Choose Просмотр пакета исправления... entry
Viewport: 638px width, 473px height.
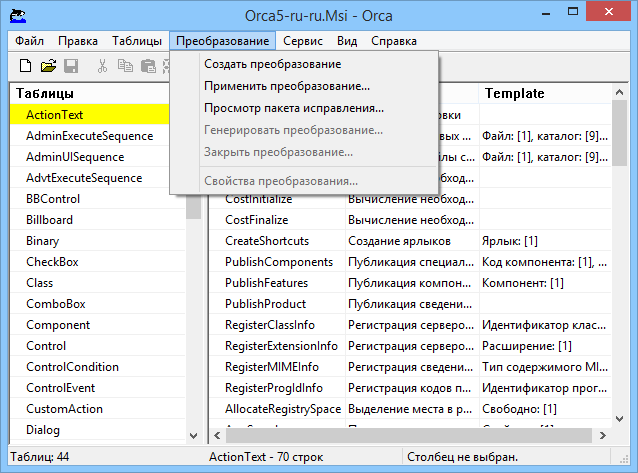point(304,108)
